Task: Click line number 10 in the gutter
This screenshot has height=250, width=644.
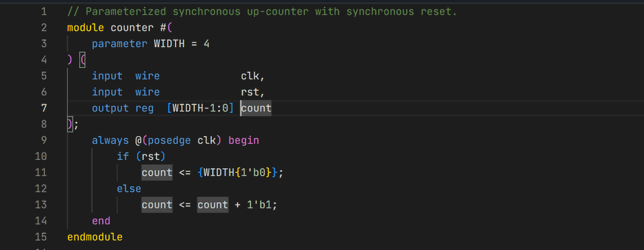Action: pyautogui.click(x=41, y=156)
